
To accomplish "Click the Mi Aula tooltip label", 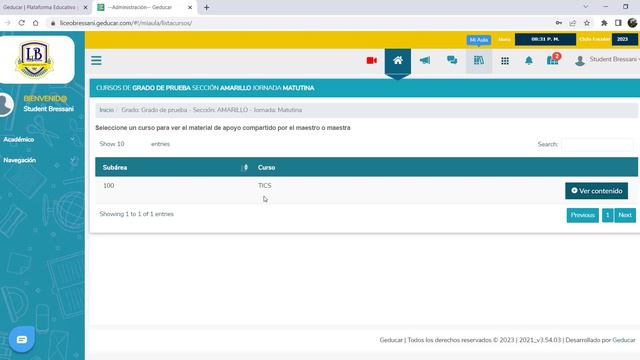I will click(x=479, y=40).
